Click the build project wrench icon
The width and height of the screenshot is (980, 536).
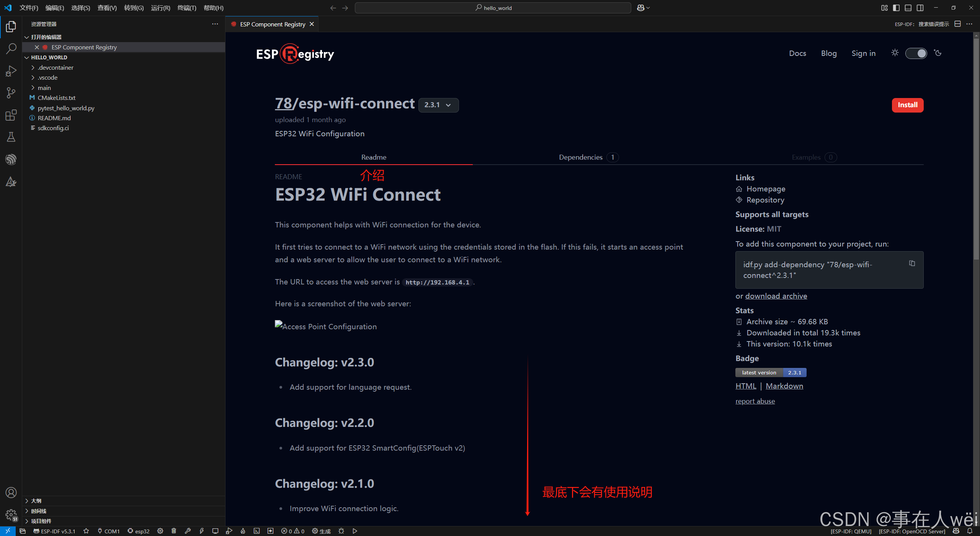coord(188,531)
